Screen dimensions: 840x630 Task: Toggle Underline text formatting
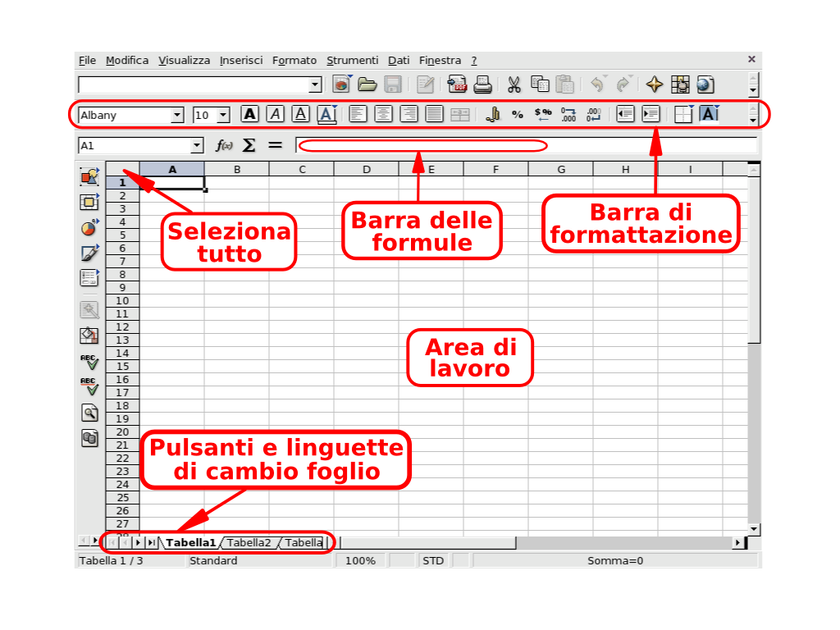[x=301, y=115]
